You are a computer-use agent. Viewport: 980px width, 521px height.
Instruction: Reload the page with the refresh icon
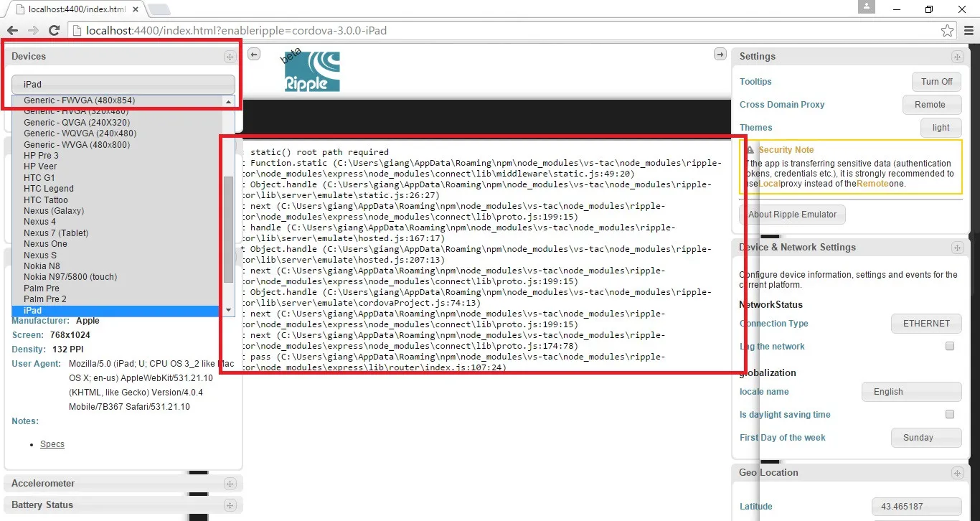(54, 31)
